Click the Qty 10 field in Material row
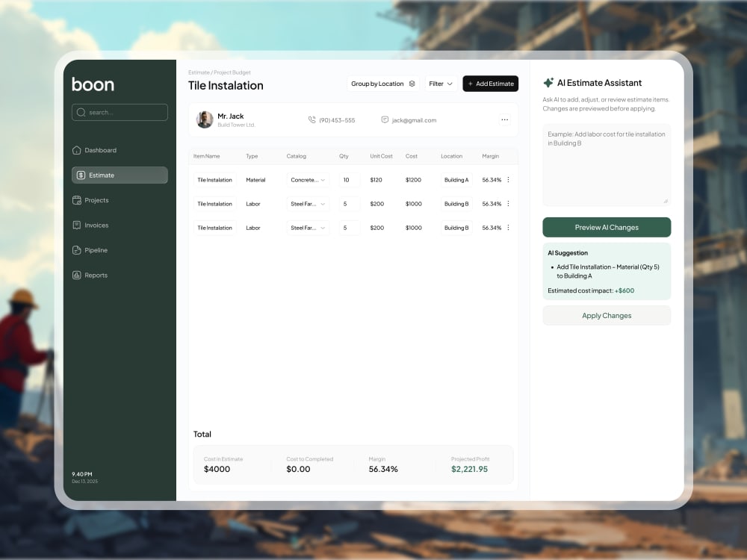 tap(350, 180)
